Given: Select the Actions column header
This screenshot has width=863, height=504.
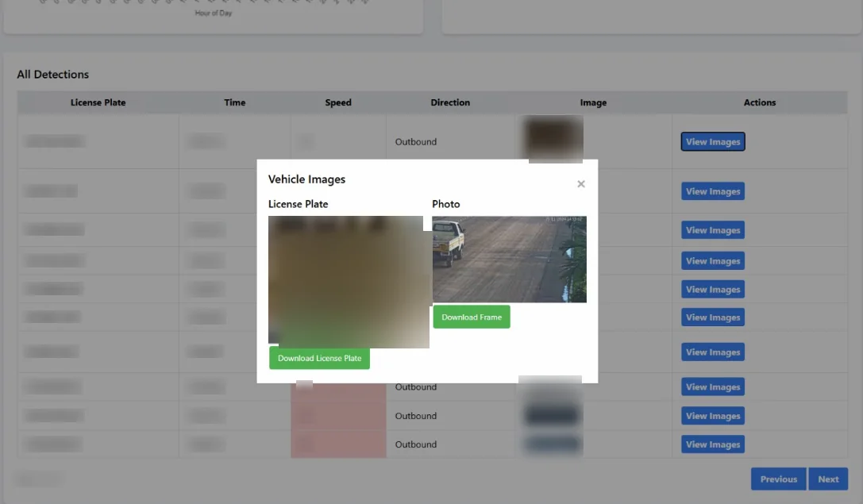Looking at the screenshot, I should click(x=760, y=102).
